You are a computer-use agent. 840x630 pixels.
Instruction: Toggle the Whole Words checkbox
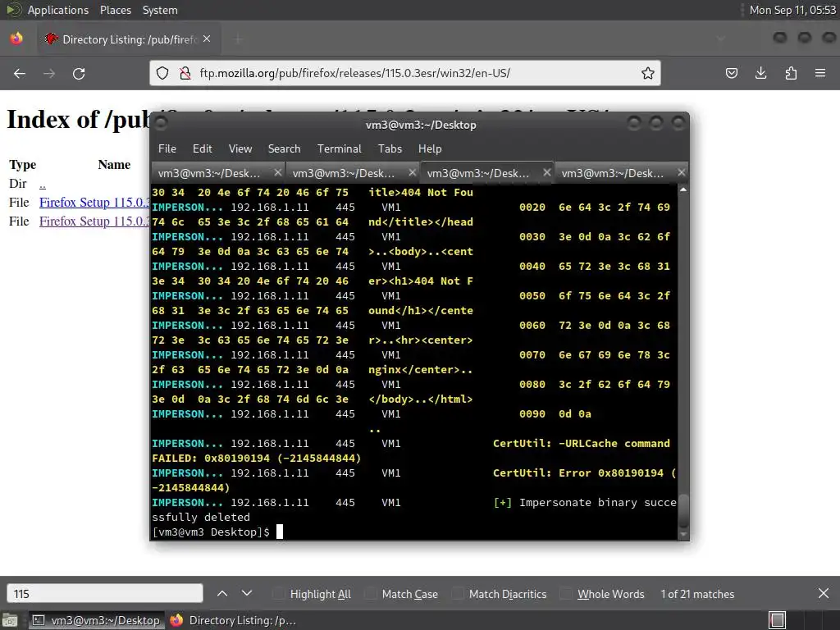click(x=566, y=594)
